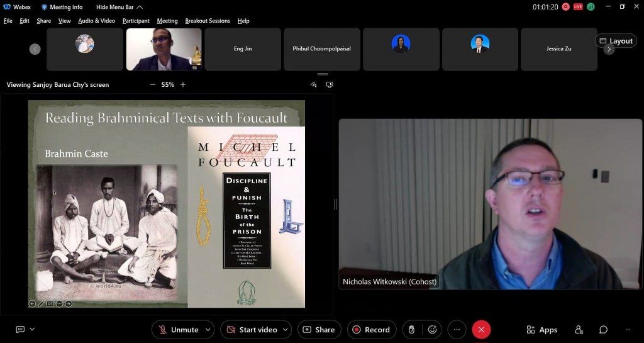644x343 pixels.
Task: Open the Breakout Sessions menu
Action: [x=208, y=21]
